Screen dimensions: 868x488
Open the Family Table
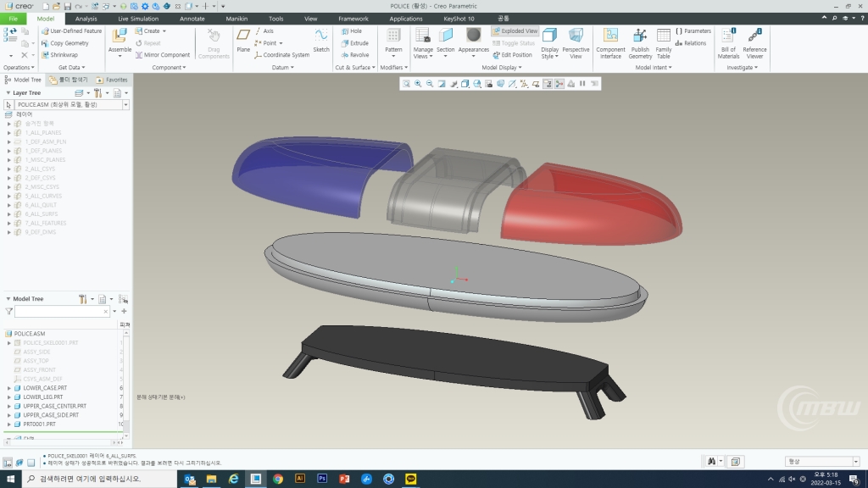tap(664, 36)
